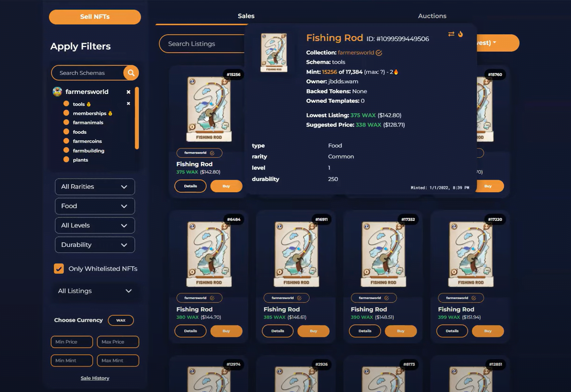Open the Sale History link
Viewport: 571px width, 392px height.
click(95, 378)
